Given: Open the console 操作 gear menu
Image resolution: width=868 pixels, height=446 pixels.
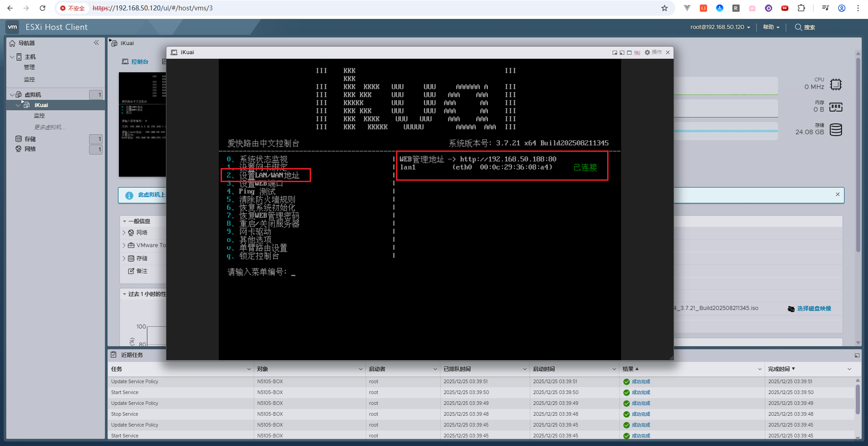Looking at the screenshot, I should 653,52.
